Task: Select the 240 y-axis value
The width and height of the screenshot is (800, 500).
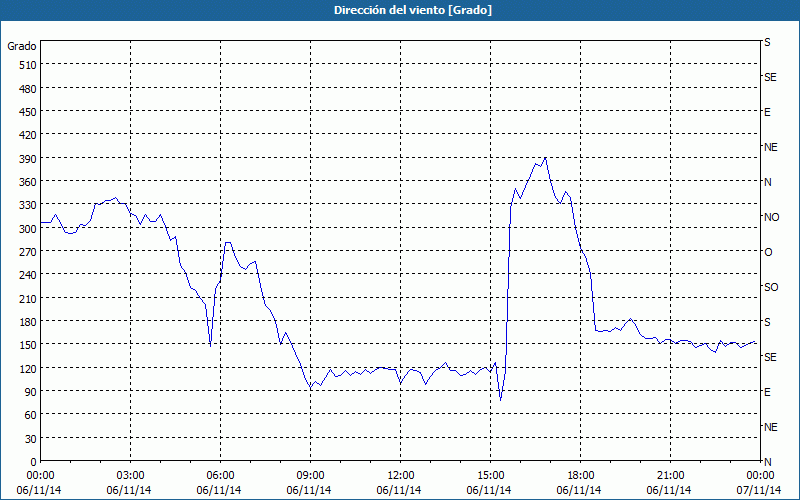Action: 29,275
